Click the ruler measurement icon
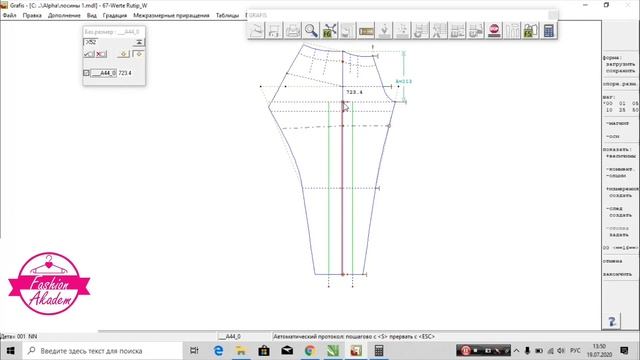The height and width of the screenshot is (360, 640). pos(366,31)
